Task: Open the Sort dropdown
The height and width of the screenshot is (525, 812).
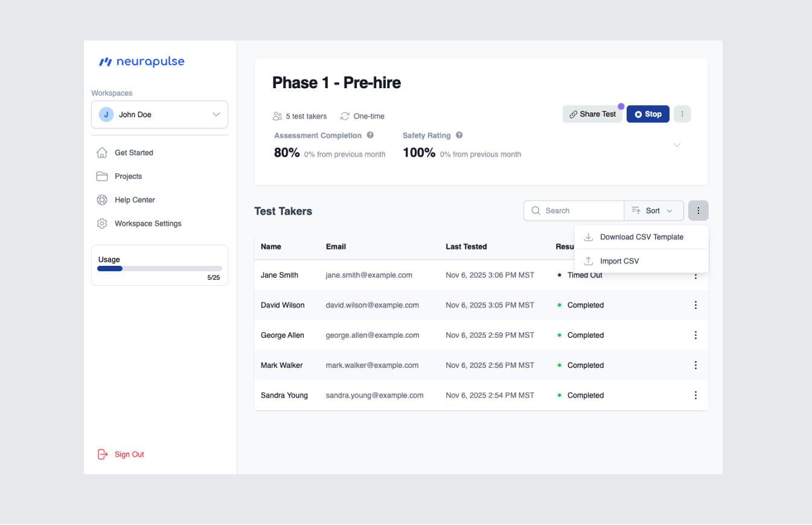Action: coord(654,210)
